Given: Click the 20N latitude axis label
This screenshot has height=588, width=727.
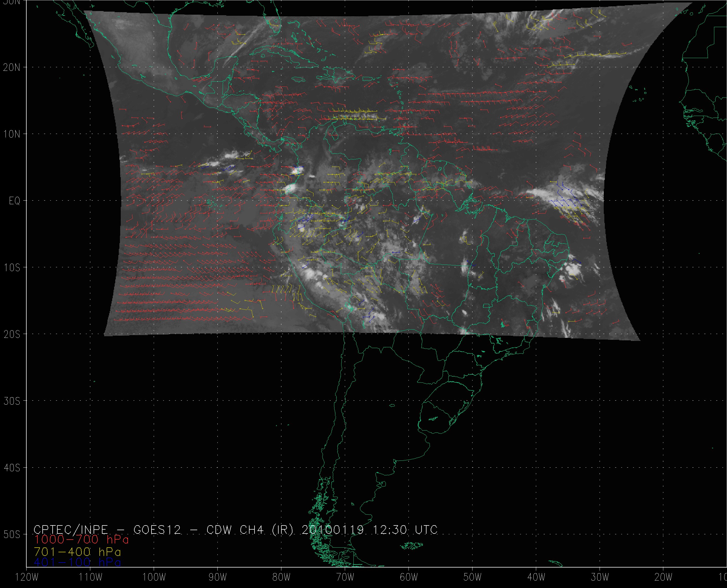Looking at the screenshot, I should (12, 68).
